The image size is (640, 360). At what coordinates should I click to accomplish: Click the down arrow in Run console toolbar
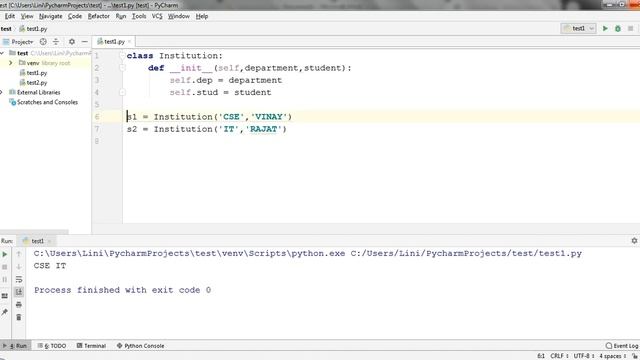[19, 267]
